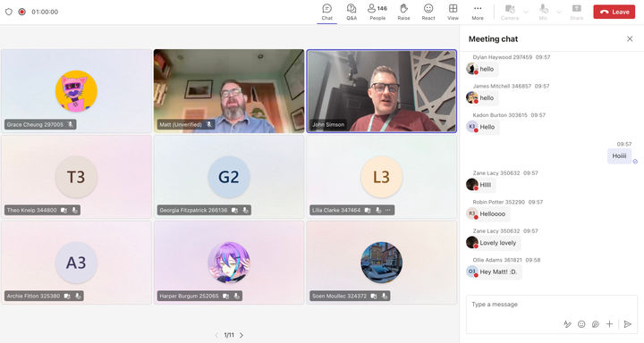Click the Meeting chat heading
644x343 pixels.
[493, 39]
